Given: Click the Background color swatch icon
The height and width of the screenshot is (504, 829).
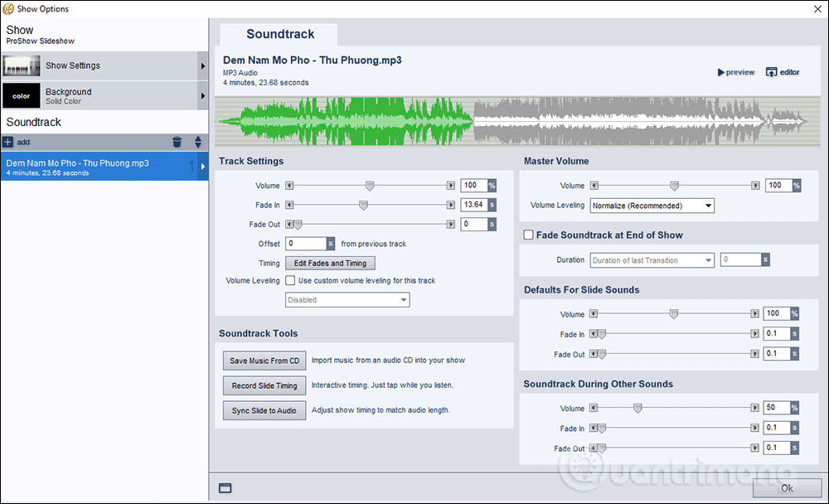Looking at the screenshot, I should click(x=22, y=96).
